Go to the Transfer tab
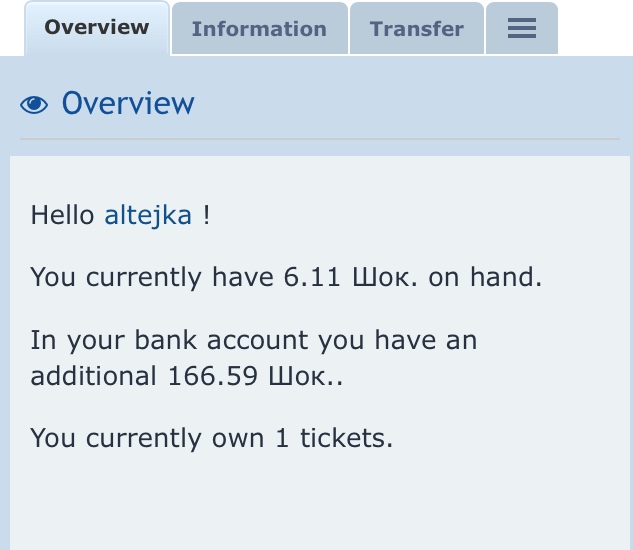This screenshot has width=633, height=550. tap(416, 29)
